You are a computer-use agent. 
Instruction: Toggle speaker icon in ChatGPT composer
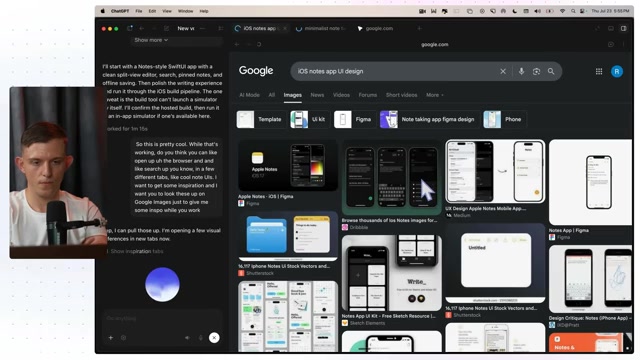coord(187,338)
